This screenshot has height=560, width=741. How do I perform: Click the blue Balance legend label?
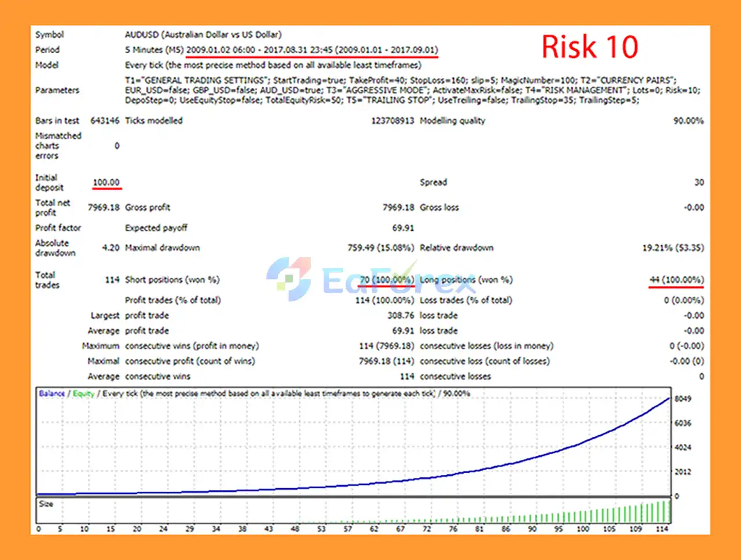pyautogui.click(x=52, y=393)
